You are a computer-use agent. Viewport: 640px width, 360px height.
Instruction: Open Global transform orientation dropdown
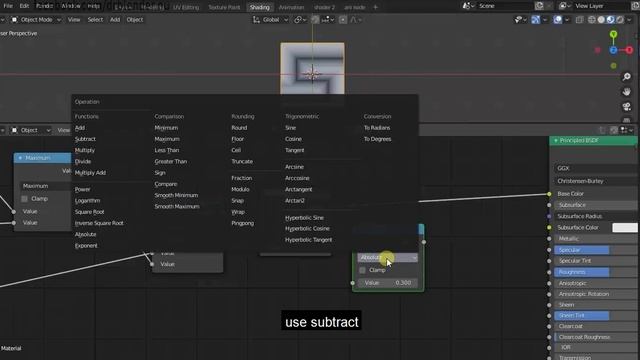tap(270, 20)
